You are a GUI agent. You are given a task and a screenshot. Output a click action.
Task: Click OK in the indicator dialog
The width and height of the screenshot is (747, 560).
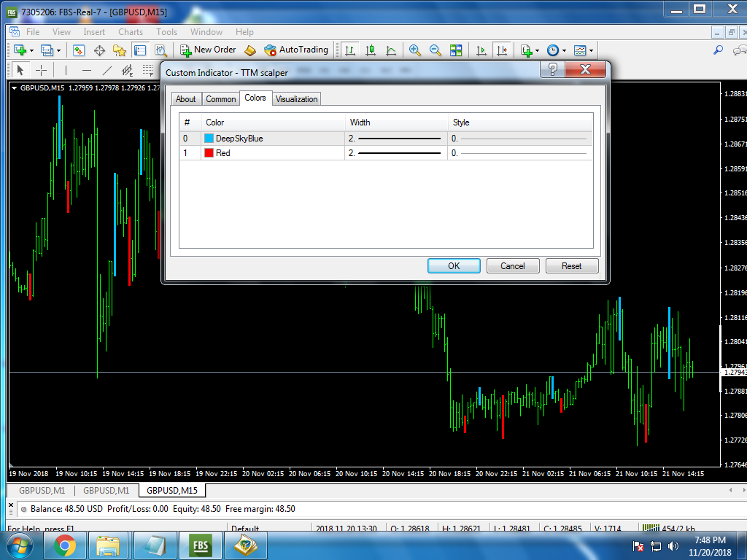coord(454,265)
